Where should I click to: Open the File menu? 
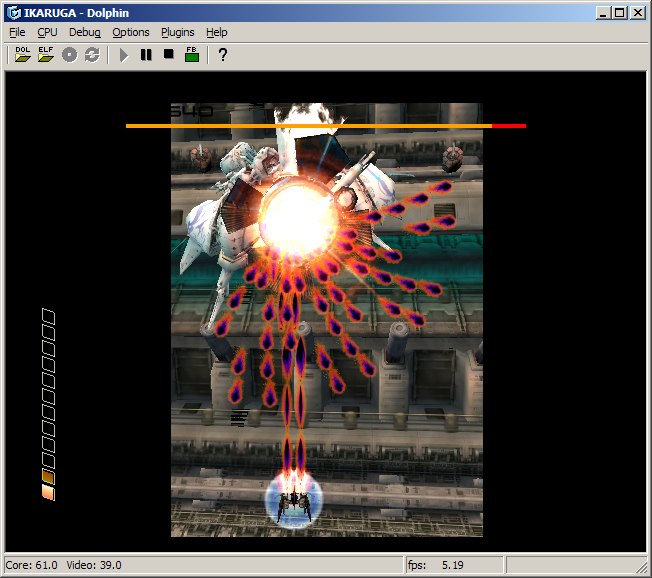(17, 32)
